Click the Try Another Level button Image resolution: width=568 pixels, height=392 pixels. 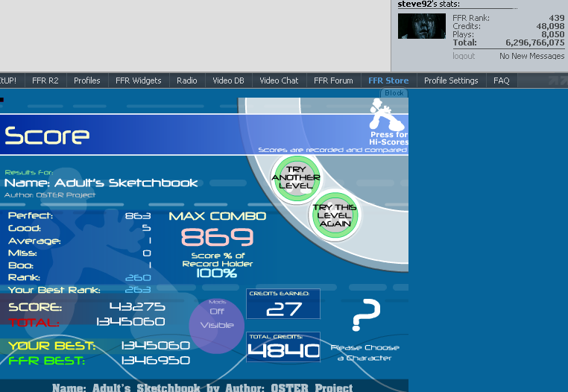296,177
